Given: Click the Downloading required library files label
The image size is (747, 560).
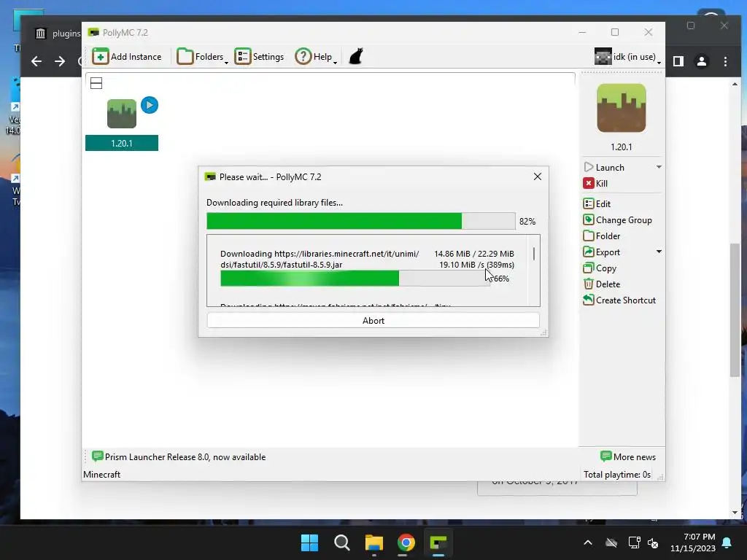Looking at the screenshot, I should (274, 203).
